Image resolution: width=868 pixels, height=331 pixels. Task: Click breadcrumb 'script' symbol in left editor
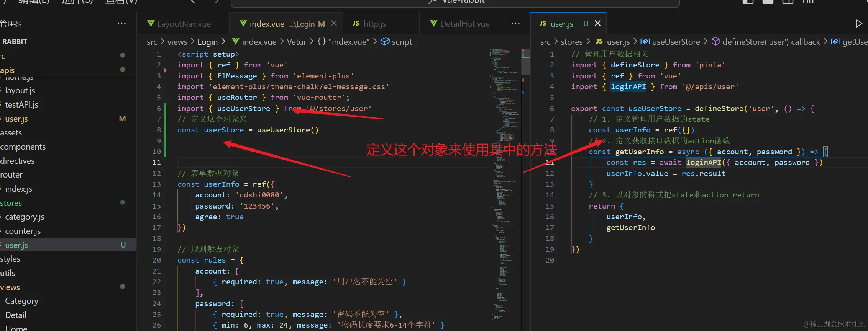[402, 42]
